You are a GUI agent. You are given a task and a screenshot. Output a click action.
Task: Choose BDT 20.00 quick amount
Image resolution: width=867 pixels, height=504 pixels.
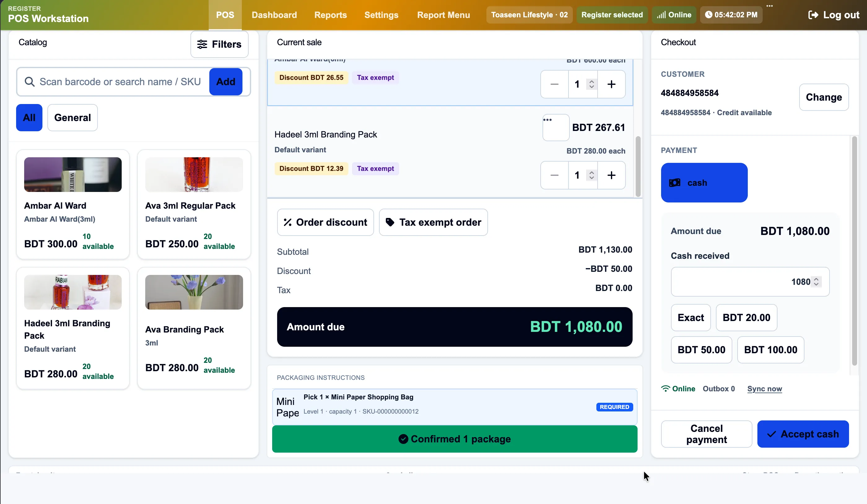(746, 318)
